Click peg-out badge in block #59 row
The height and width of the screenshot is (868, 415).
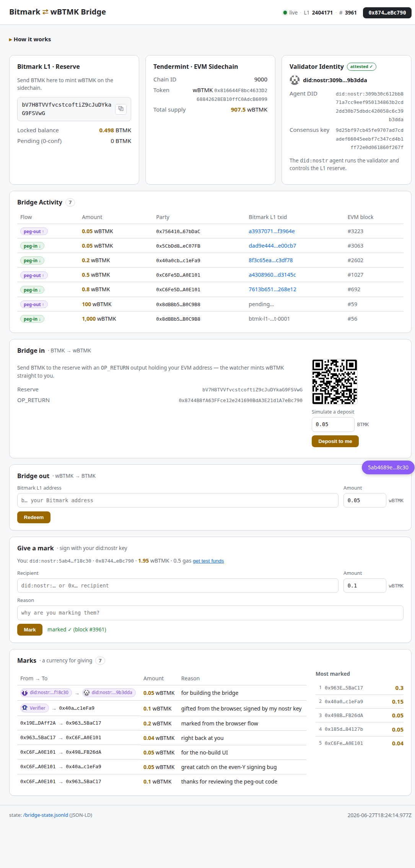click(34, 305)
